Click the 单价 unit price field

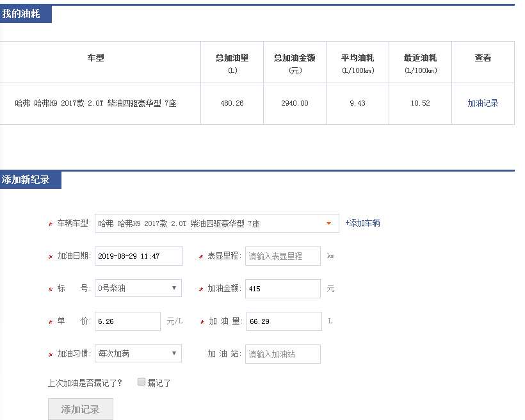(x=127, y=321)
